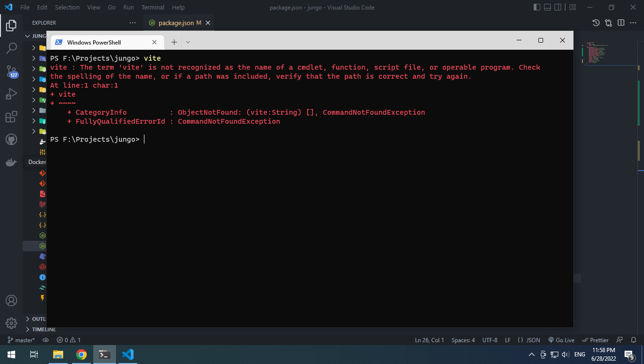Screen dimensions: 644x364
Task: Open Explorer views and more actions ellipsis
Action: (133, 23)
